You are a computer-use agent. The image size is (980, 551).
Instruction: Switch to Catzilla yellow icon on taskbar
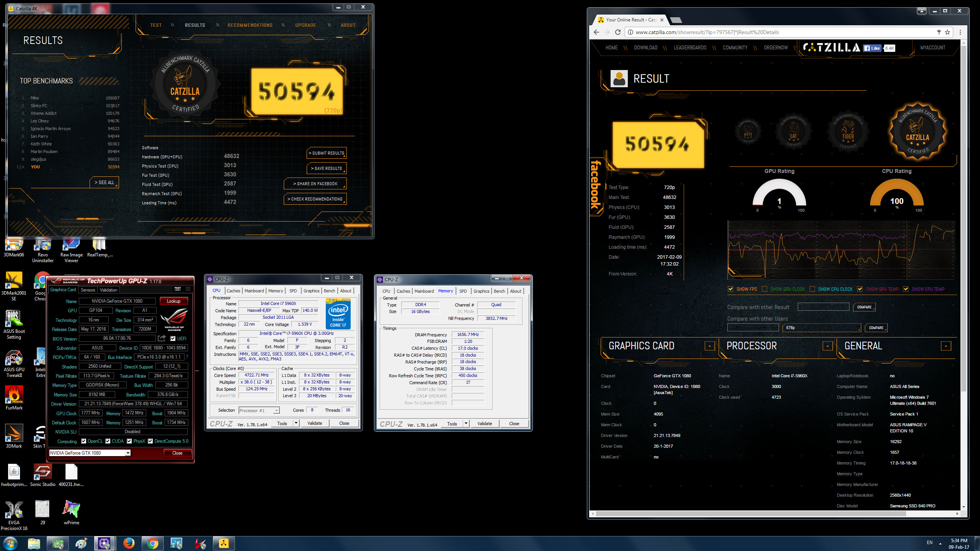click(224, 543)
